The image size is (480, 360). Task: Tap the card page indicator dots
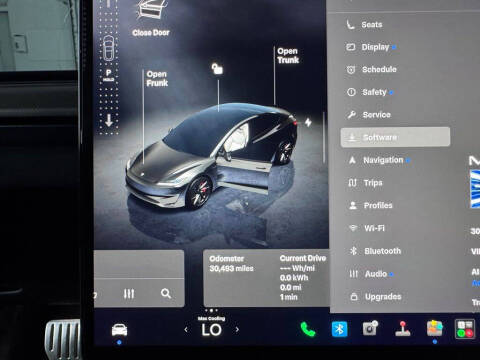point(211,310)
